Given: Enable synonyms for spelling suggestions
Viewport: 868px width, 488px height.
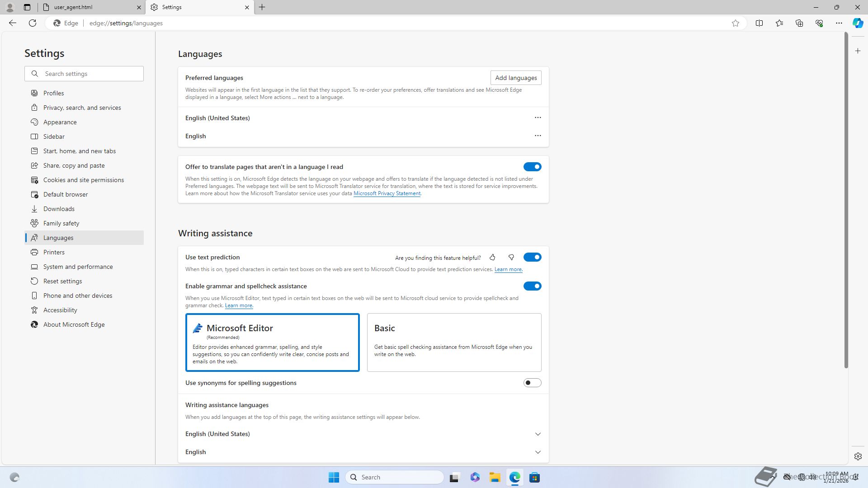Looking at the screenshot, I should tap(532, 383).
